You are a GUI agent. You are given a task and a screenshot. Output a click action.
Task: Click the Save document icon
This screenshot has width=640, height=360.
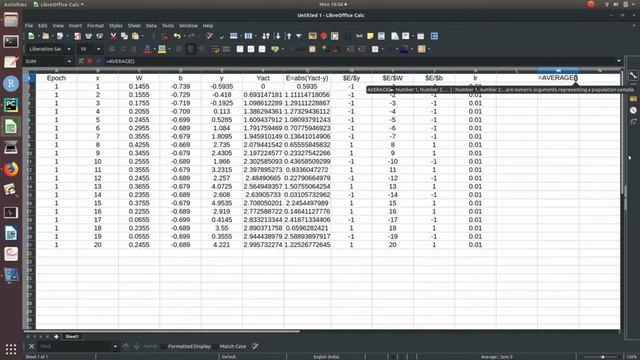60,36
